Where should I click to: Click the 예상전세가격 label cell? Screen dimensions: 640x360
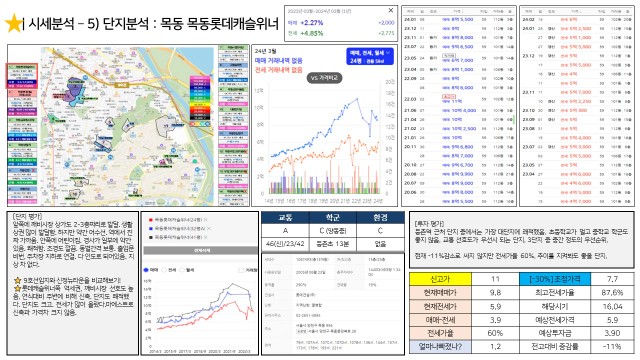click(x=555, y=320)
